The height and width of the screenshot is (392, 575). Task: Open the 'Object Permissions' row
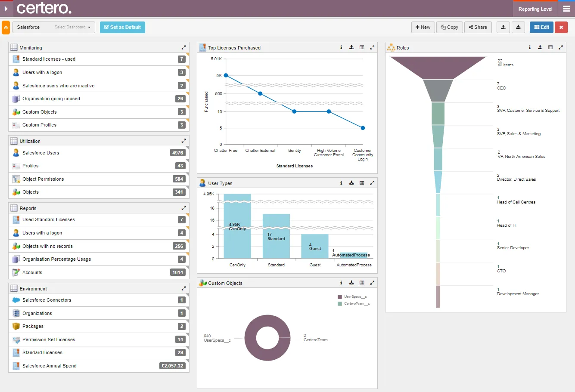click(99, 179)
